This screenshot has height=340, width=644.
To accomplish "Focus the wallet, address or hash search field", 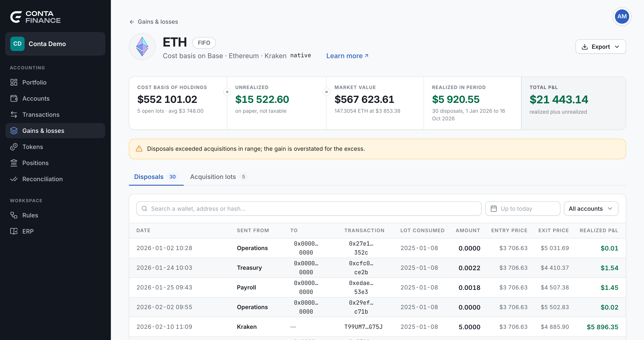I will tap(309, 208).
